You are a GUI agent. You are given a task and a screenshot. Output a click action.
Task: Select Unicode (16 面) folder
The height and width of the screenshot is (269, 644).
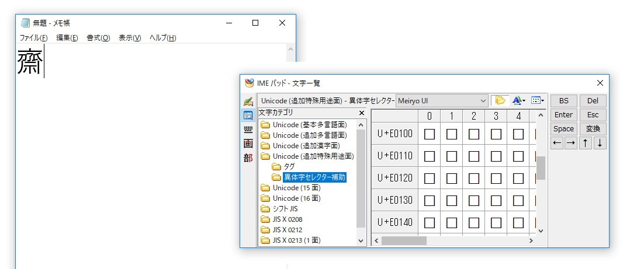290,198
